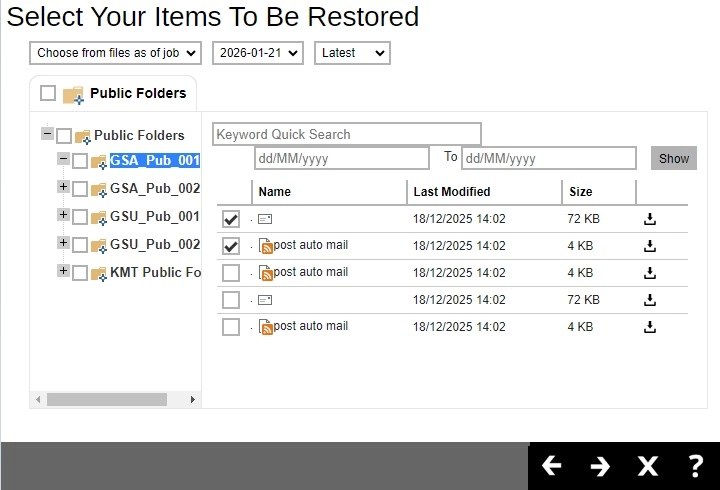This screenshot has height=490, width=720.
Task: Click the back arrow navigation icon
Action: coord(551,466)
